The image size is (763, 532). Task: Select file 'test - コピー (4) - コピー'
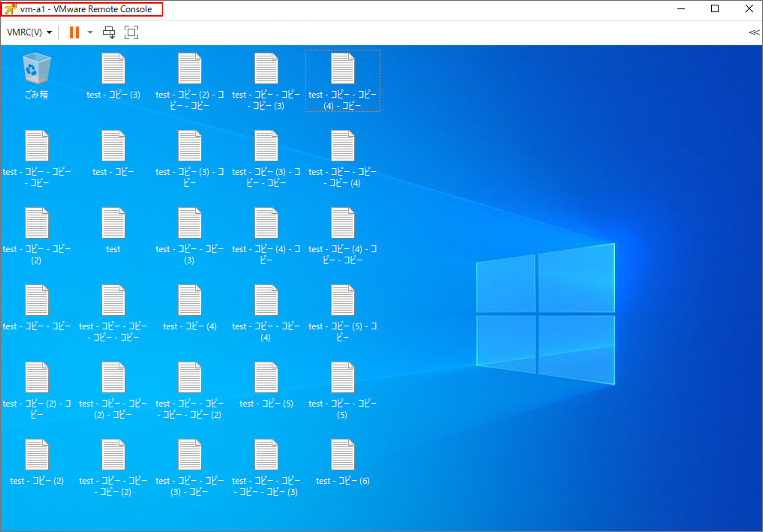[x=266, y=236]
